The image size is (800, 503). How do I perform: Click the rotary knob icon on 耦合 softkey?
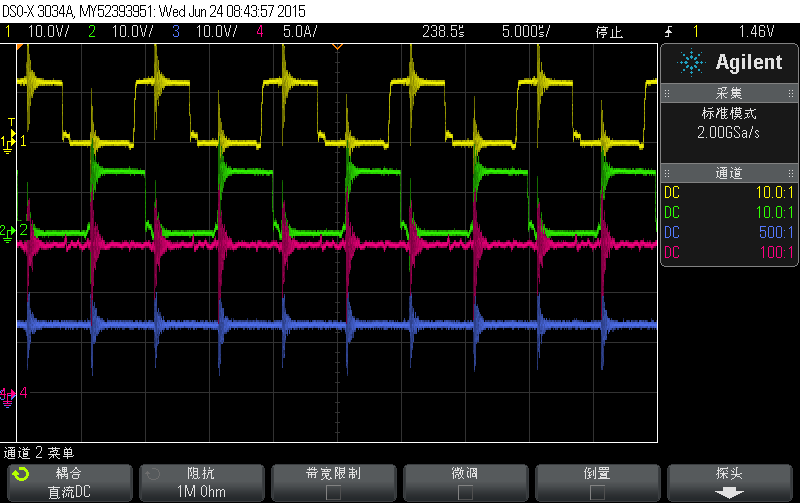pos(21,474)
